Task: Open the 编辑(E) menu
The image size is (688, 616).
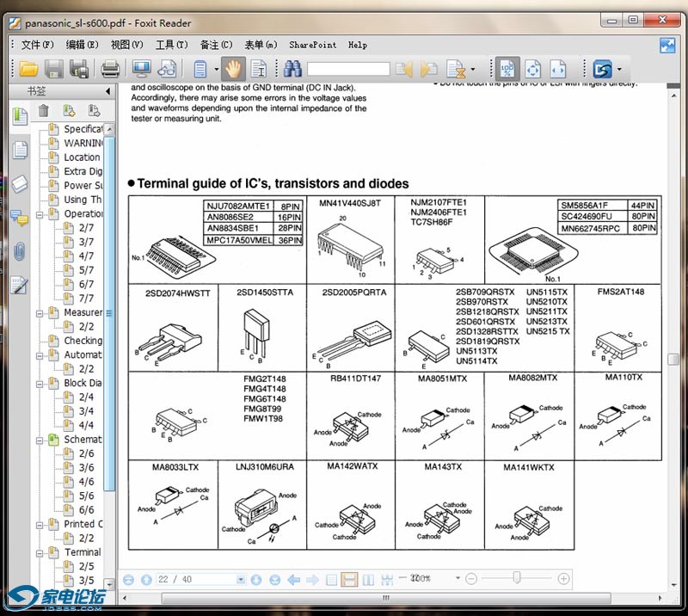Action: [82, 45]
